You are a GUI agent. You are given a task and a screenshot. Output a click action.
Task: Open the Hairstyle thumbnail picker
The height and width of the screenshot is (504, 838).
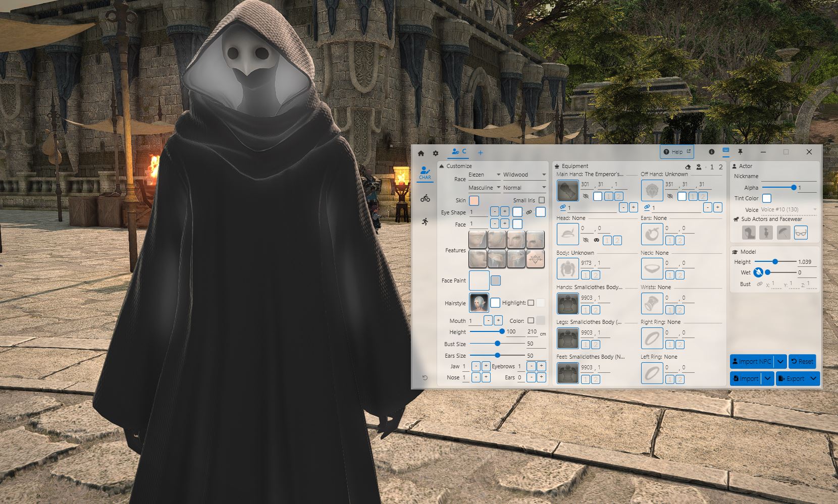tap(479, 303)
